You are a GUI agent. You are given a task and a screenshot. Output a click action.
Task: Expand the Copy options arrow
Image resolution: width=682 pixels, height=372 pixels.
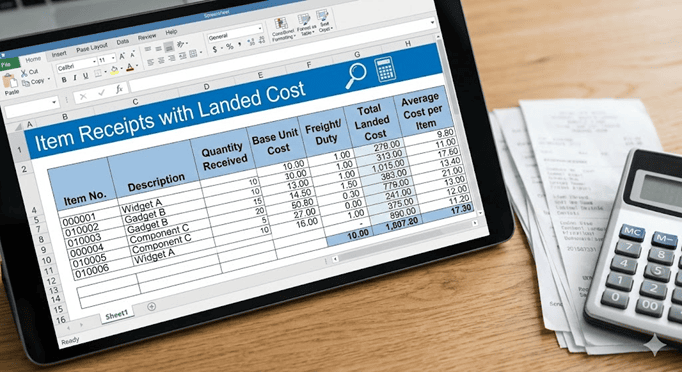coord(49,79)
